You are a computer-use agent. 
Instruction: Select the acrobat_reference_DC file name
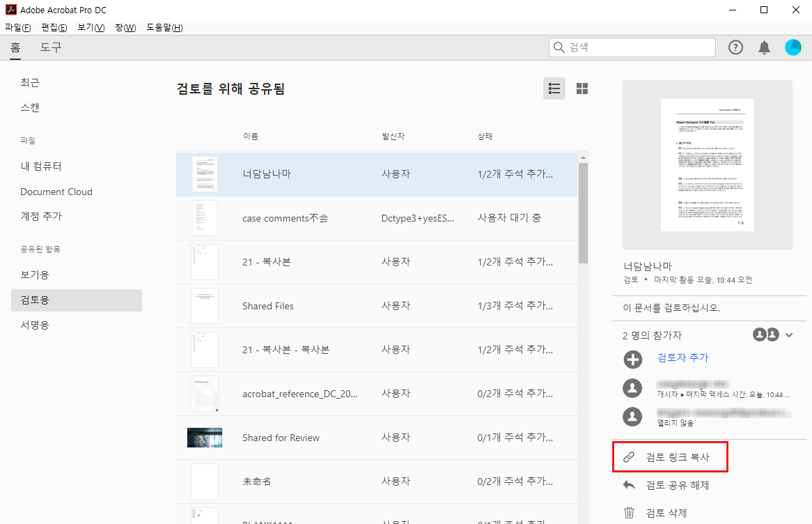[300, 394]
